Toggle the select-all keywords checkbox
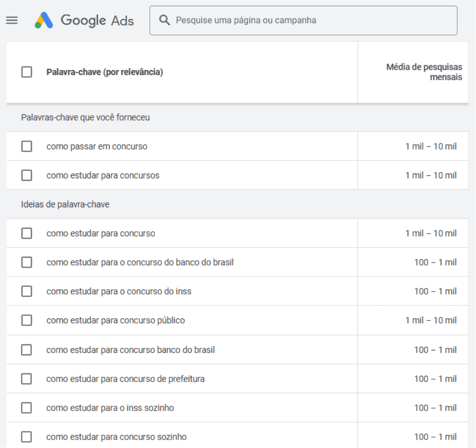This screenshot has width=476, height=448. (x=27, y=72)
